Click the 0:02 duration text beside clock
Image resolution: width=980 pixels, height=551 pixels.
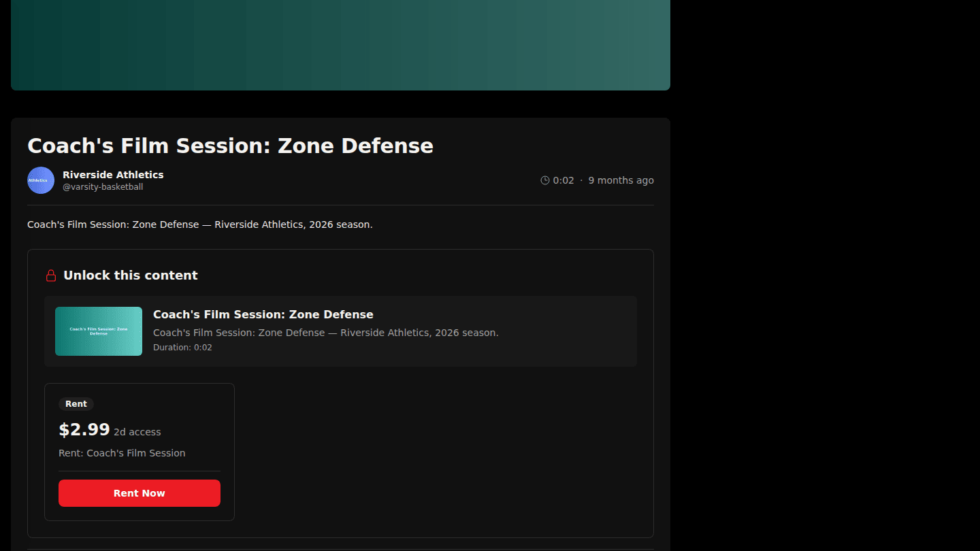click(563, 180)
